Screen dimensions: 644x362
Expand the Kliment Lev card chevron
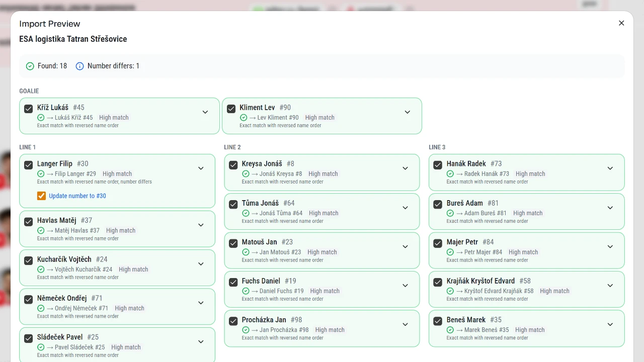(408, 112)
